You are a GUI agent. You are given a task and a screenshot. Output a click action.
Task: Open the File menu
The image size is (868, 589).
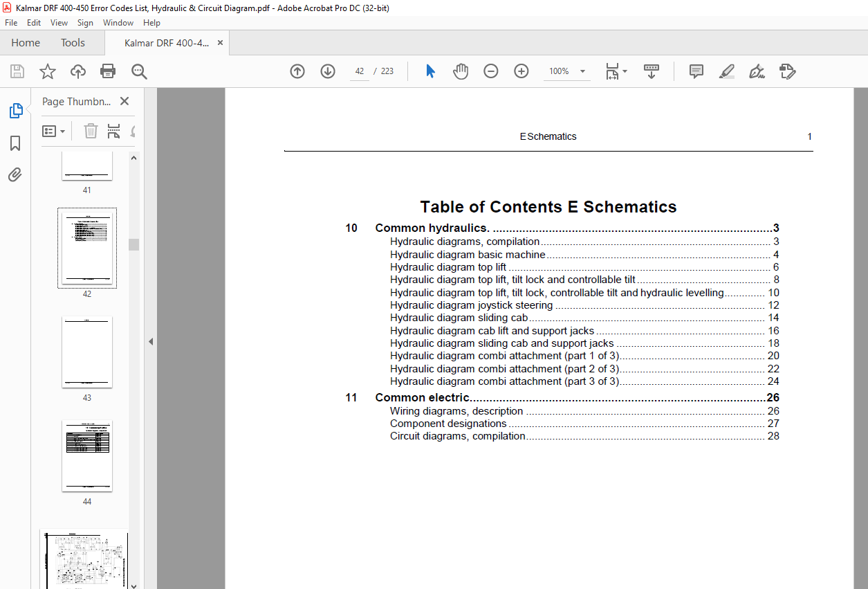tap(11, 23)
